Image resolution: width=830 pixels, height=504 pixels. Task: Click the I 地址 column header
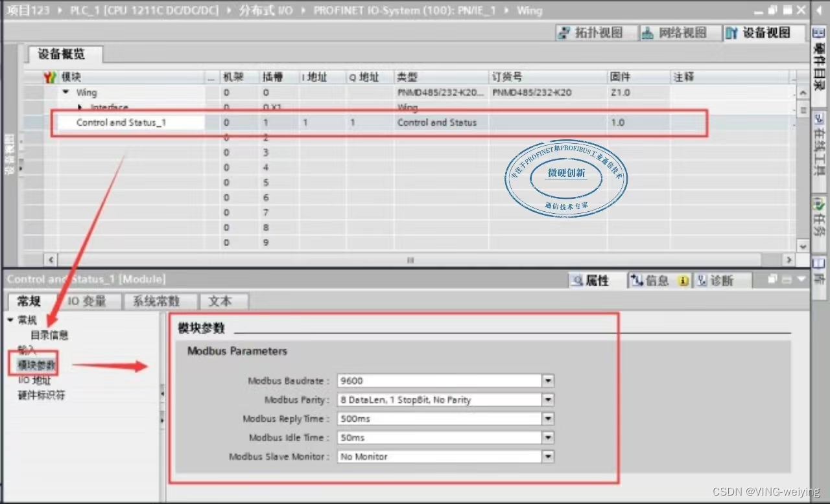pyautogui.click(x=322, y=77)
